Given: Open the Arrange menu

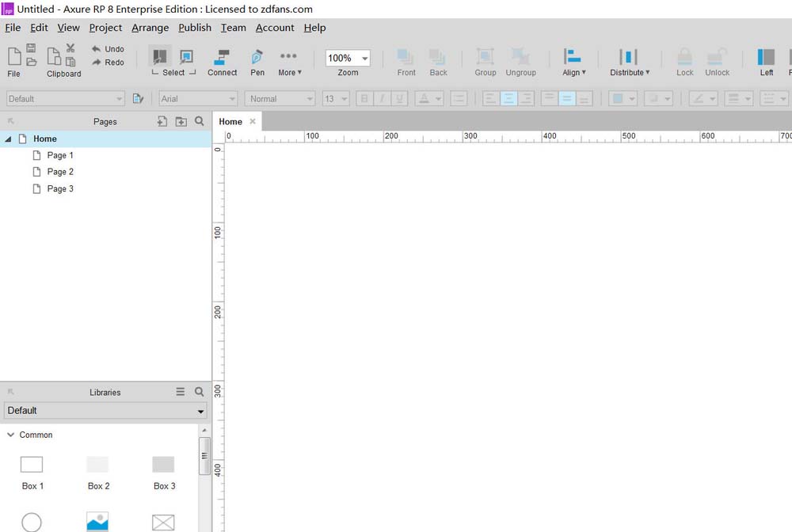Looking at the screenshot, I should click(150, 28).
